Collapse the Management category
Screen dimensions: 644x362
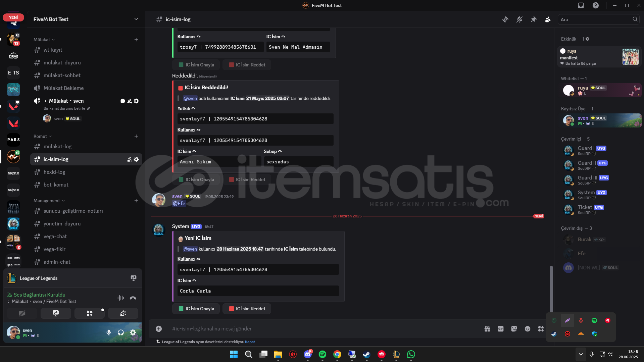click(49, 201)
